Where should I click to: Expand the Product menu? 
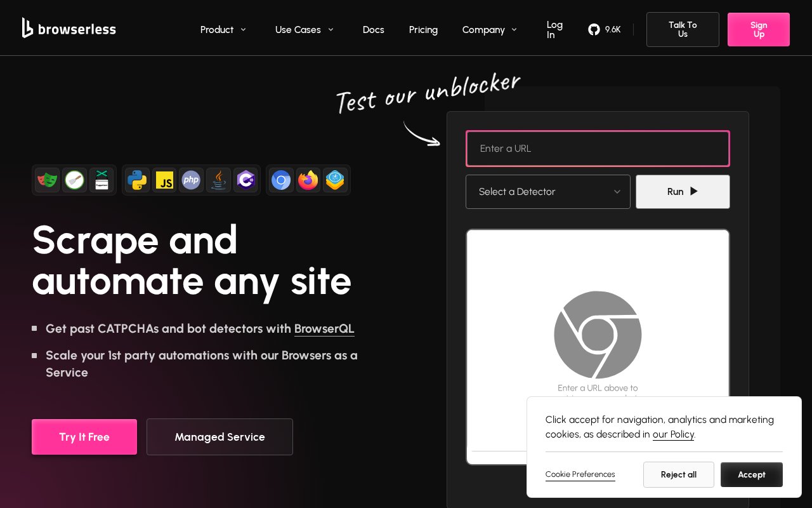[223, 30]
